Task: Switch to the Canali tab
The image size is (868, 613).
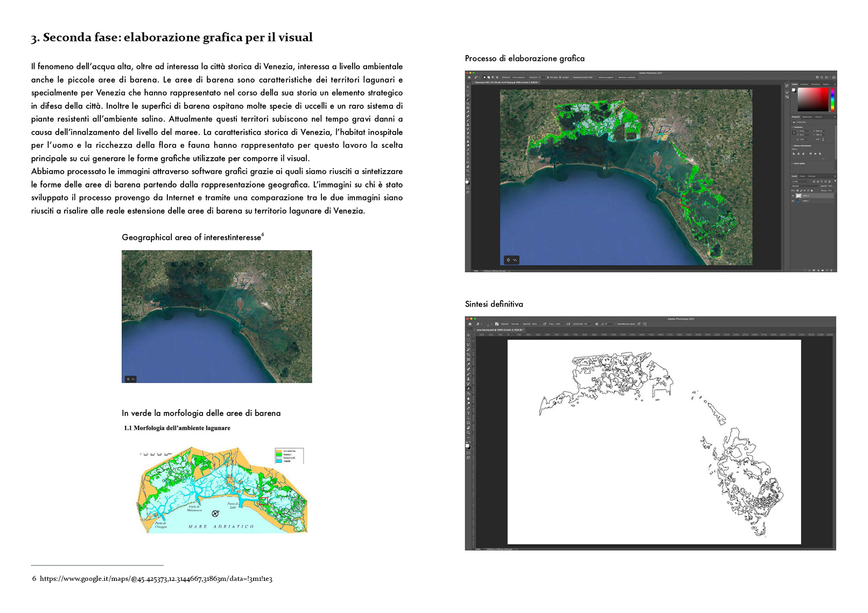Action: pyautogui.click(x=802, y=176)
